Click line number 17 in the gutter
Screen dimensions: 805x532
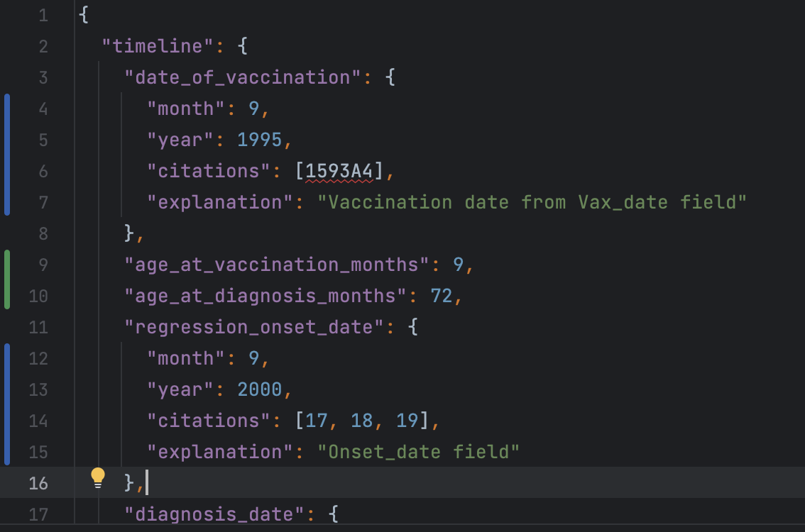[x=38, y=514]
